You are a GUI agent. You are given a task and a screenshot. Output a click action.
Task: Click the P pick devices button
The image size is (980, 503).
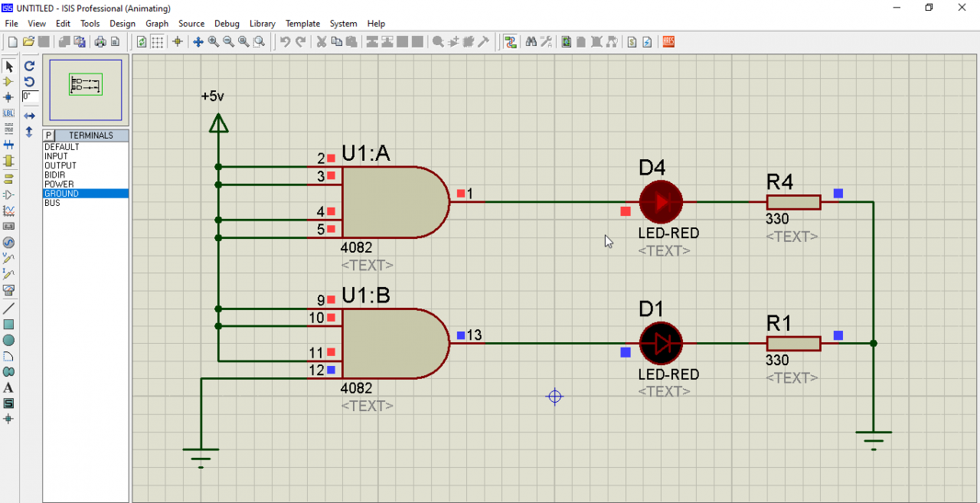pyautogui.click(x=49, y=136)
